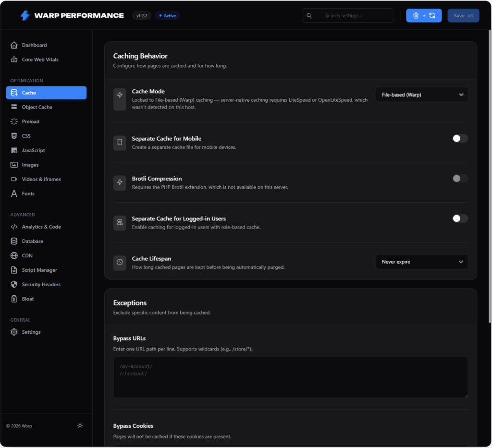
Task: Expand the Cache Lifespan dropdown
Action: (x=422, y=262)
